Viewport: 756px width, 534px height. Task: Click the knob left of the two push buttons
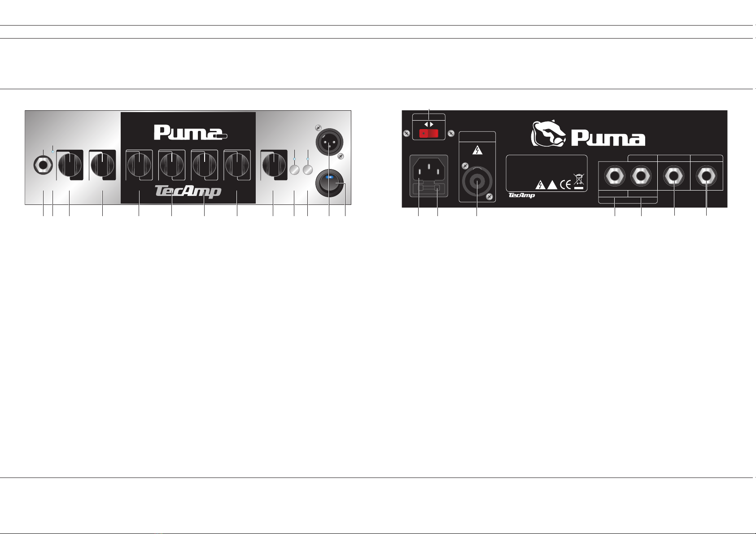click(273, 165)
